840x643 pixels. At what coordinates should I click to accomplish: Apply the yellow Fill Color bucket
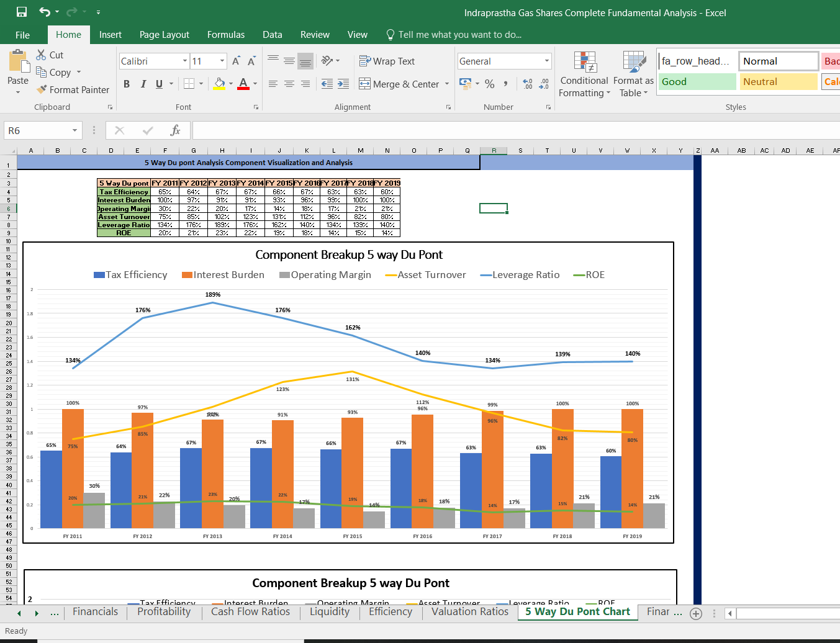219,84
